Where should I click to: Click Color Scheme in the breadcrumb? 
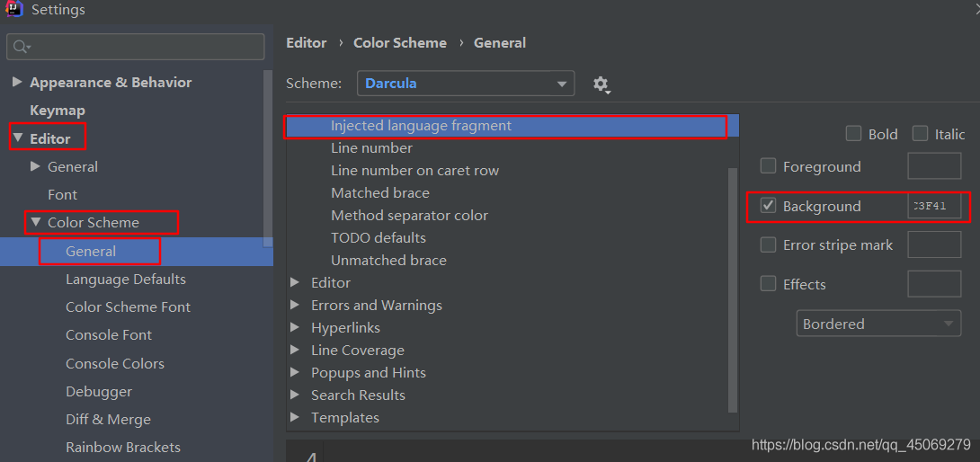[400, 43]
